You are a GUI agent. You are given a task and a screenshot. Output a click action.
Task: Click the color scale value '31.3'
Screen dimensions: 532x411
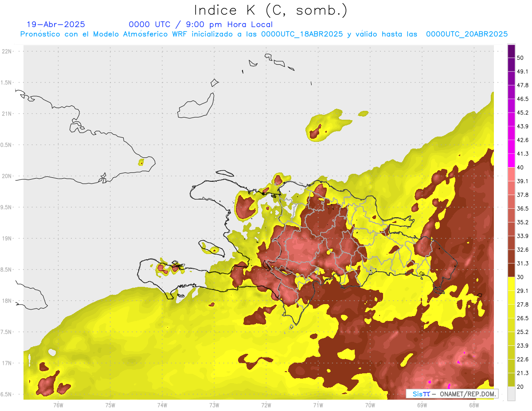tap(523, 263)
